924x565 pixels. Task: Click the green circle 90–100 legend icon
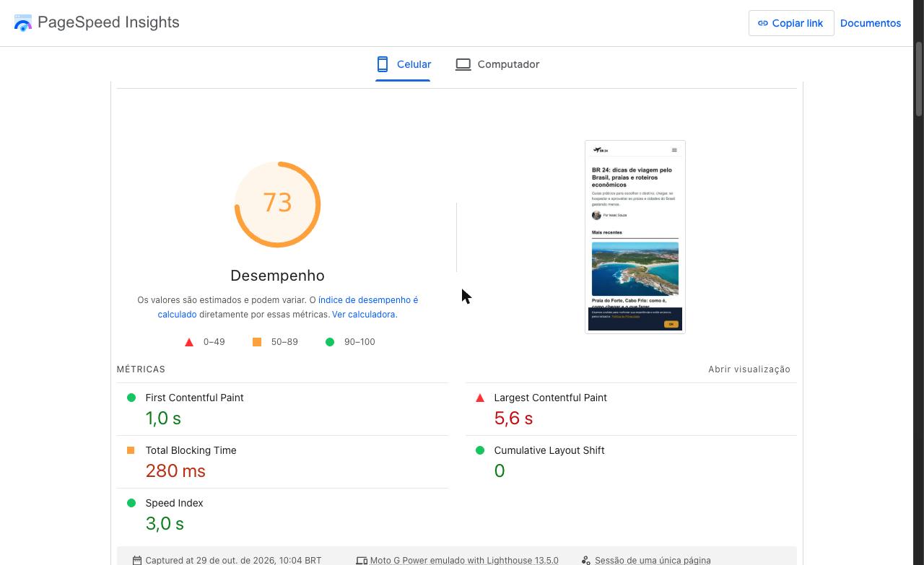[330, 342]
